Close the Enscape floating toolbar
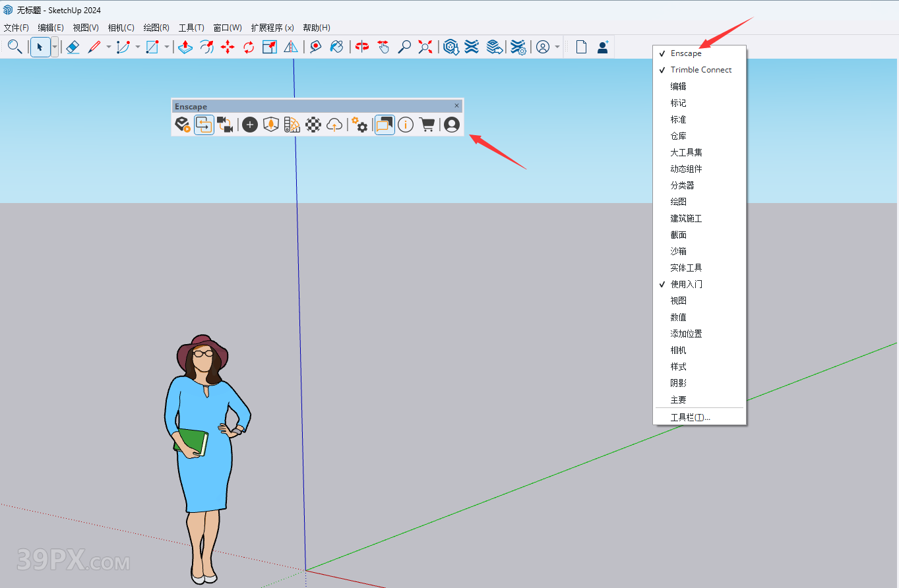This screenshot has width=899, height=588. pyautogui.click(x=456, y=105)
